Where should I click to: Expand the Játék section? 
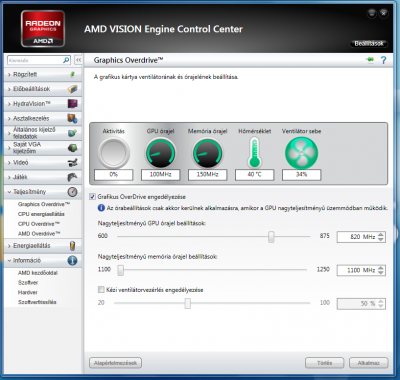[9, 177]
